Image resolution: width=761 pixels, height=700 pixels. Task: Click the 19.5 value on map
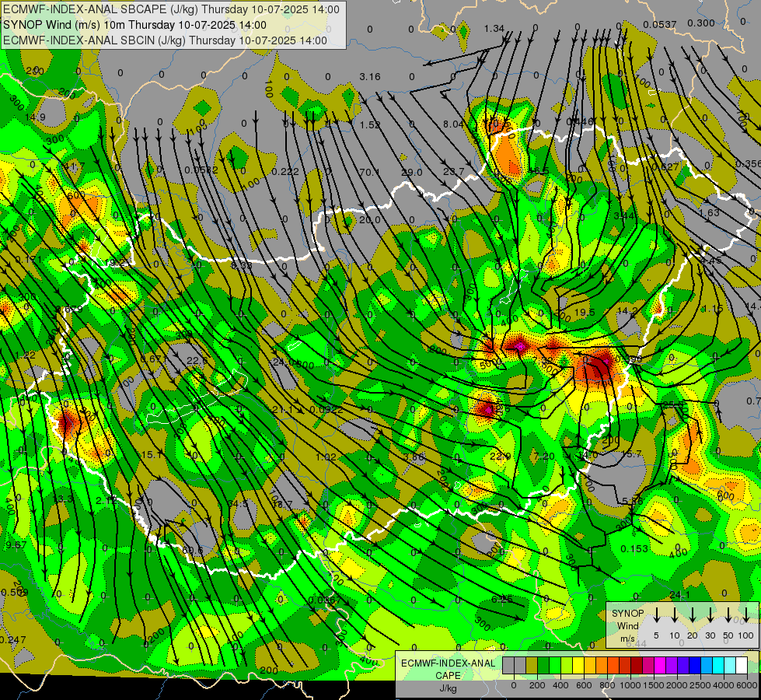pos(585,313)
